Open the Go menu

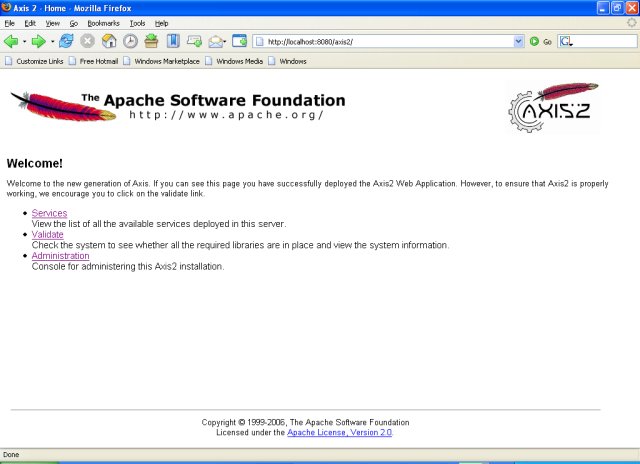pyautogui.click(x=73, y=23)
